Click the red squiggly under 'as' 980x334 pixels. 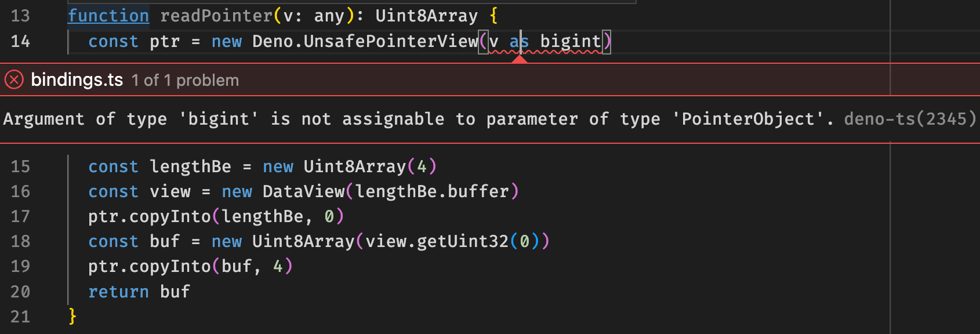(520, 52)
